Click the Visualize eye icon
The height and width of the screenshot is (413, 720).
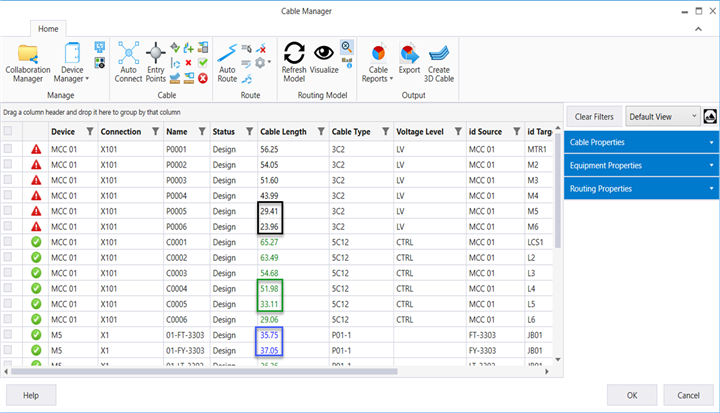pos(324,58)
